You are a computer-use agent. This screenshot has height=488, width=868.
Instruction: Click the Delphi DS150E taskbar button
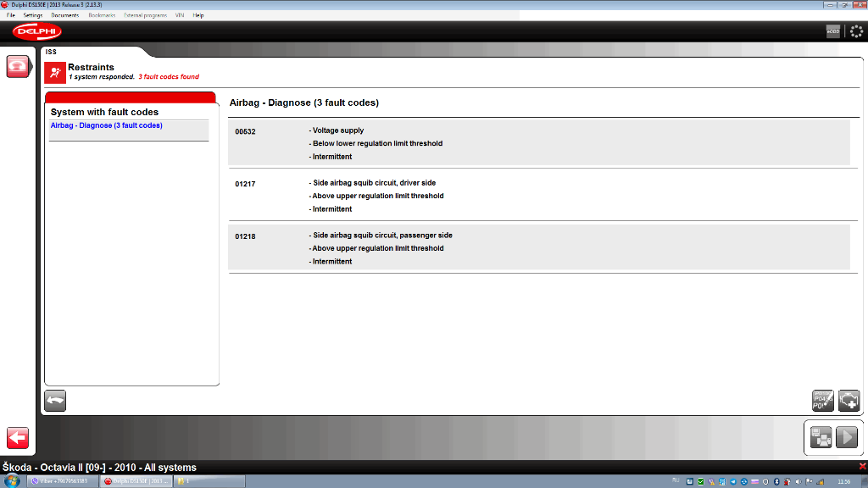136,481
